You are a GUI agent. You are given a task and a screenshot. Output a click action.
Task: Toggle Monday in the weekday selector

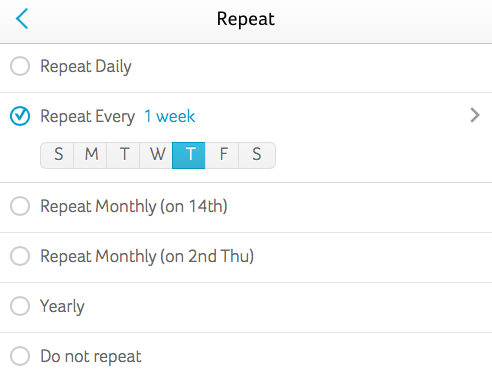click(x=90, y=155)
